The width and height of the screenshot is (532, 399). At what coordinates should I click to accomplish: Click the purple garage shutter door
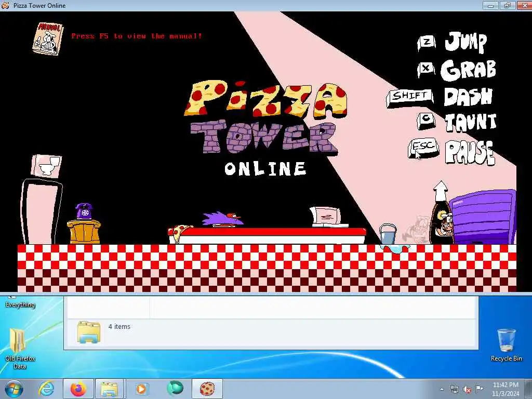(483, 217)
